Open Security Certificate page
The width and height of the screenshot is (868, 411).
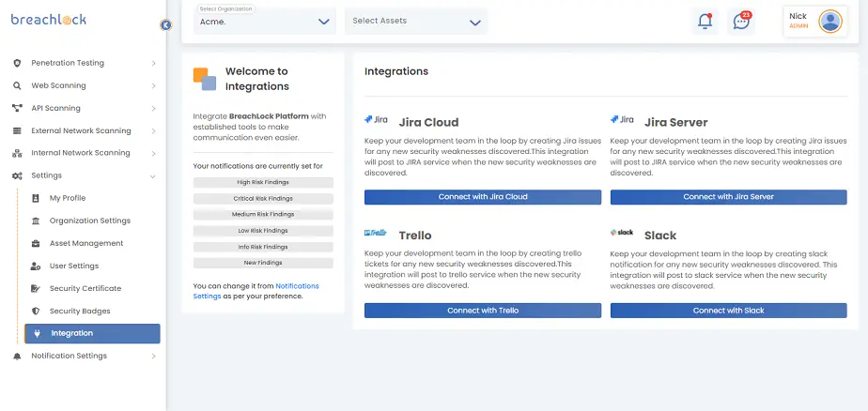[85, 288]
